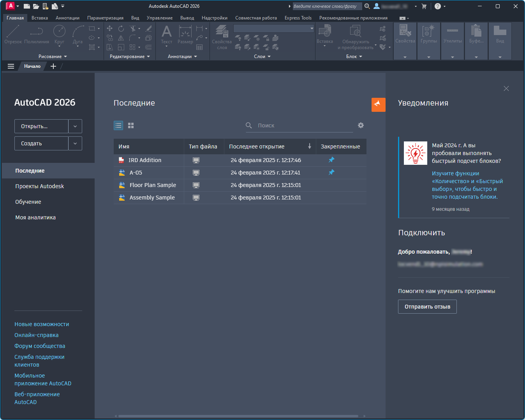Select the Assembly Sample file name
The width and height of the screenshot is (525, 420).
point(152,198)
